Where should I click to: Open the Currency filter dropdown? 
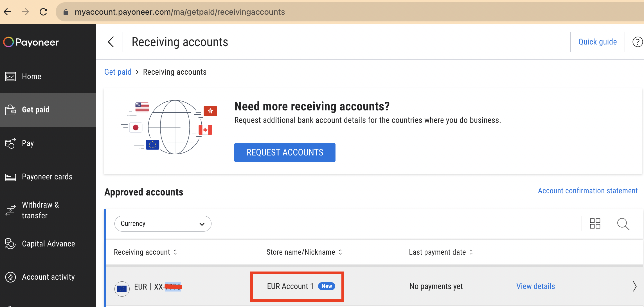pyautogui.click(x=163, y=224)
